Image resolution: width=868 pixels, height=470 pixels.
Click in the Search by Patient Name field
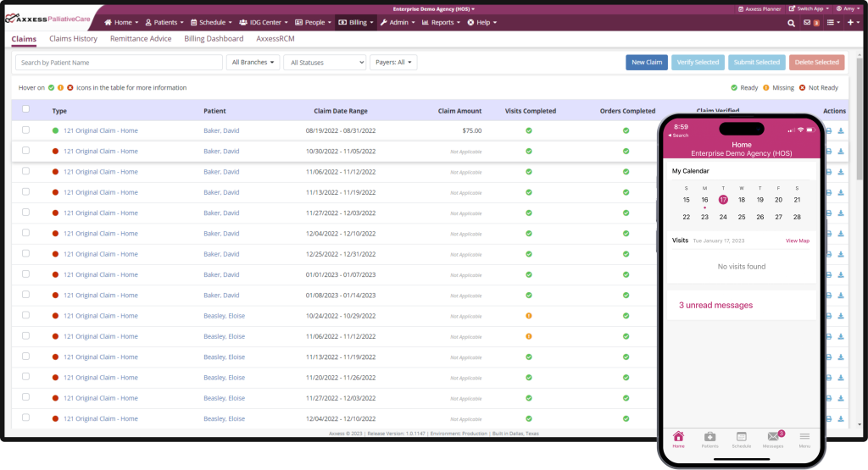click(119, 63)
